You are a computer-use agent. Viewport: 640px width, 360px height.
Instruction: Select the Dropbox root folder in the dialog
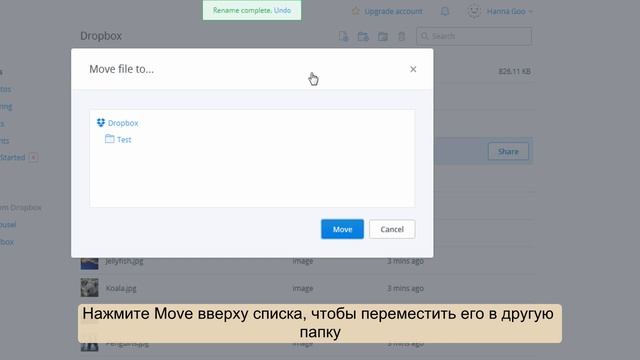(123, 123)
